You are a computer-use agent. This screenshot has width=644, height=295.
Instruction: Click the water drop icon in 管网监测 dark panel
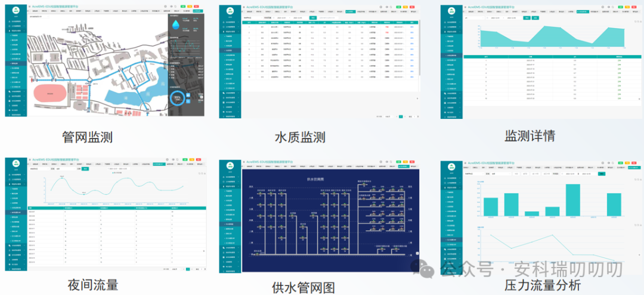point(175,24)
